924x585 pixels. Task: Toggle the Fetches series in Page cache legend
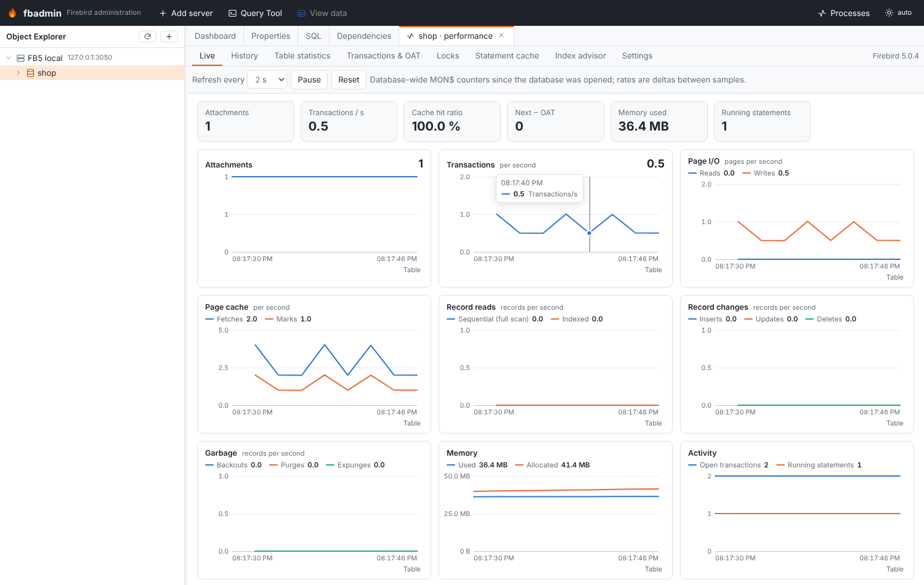click(x=231, y=319)
